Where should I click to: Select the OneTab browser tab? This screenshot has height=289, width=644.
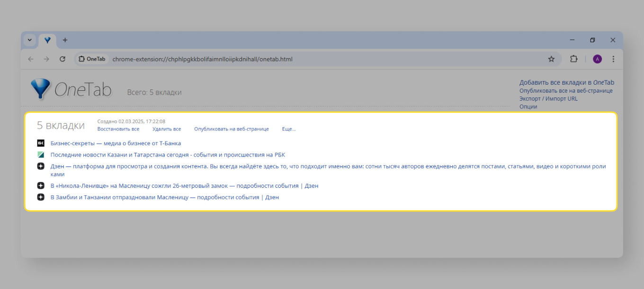47,41
